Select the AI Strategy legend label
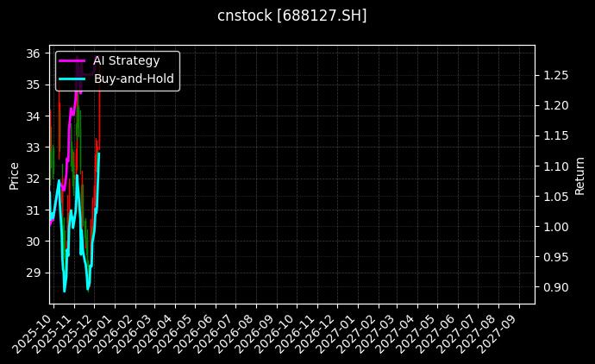 126,60
